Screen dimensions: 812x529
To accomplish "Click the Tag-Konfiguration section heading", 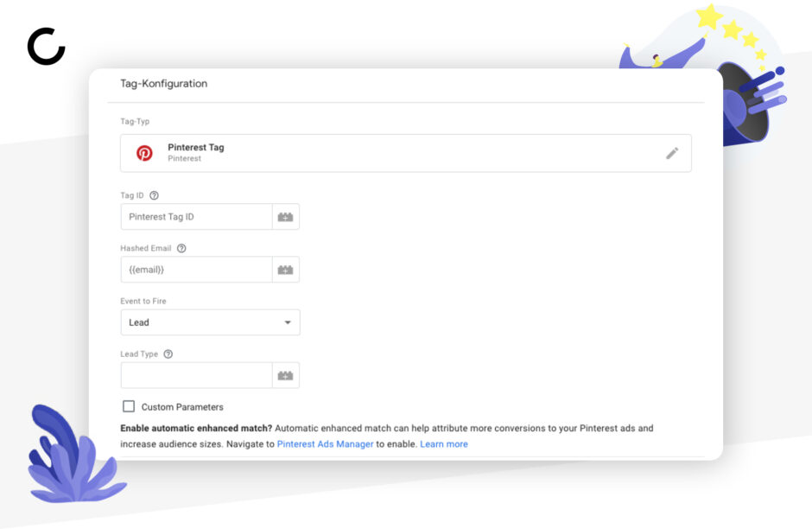I will pyautogui.click(x=163, y=84).
